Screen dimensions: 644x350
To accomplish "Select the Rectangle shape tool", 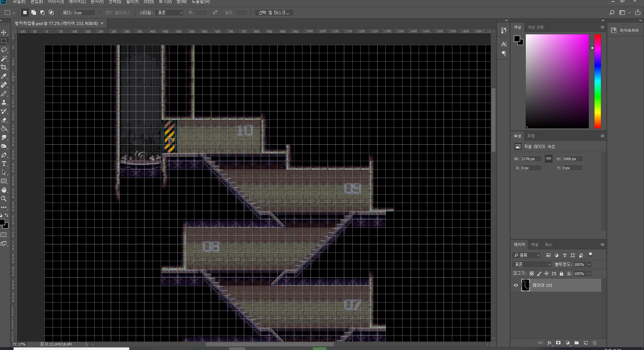I will (4, 181).
